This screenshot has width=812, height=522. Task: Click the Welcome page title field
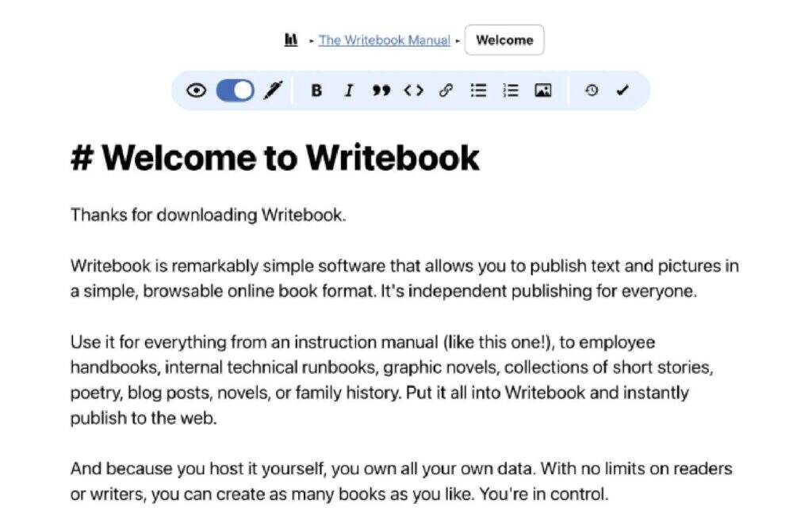504,40
